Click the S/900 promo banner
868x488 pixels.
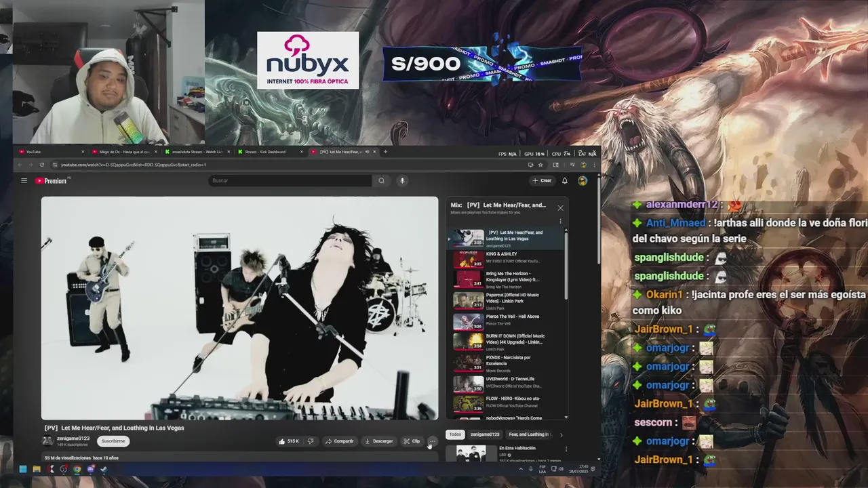pyautogui.click(x=482, y=64)
